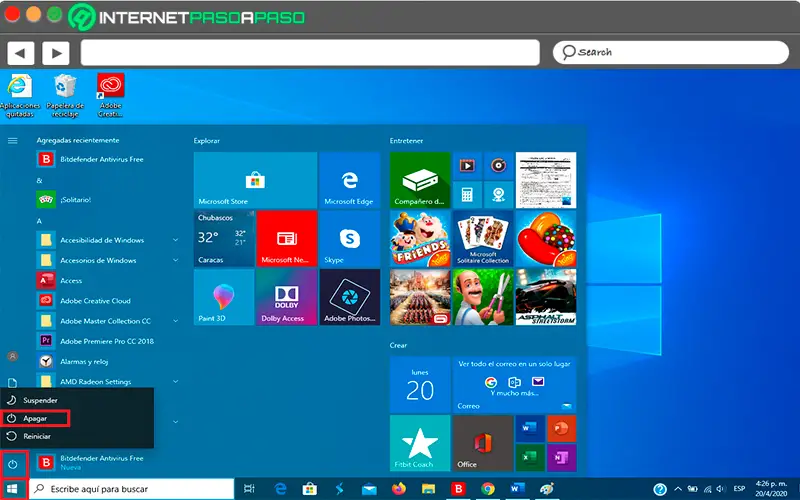The width and height of the screenshot is (800, 500).
Task: Open the Movies & TV small tile
Action: [467, 165]
